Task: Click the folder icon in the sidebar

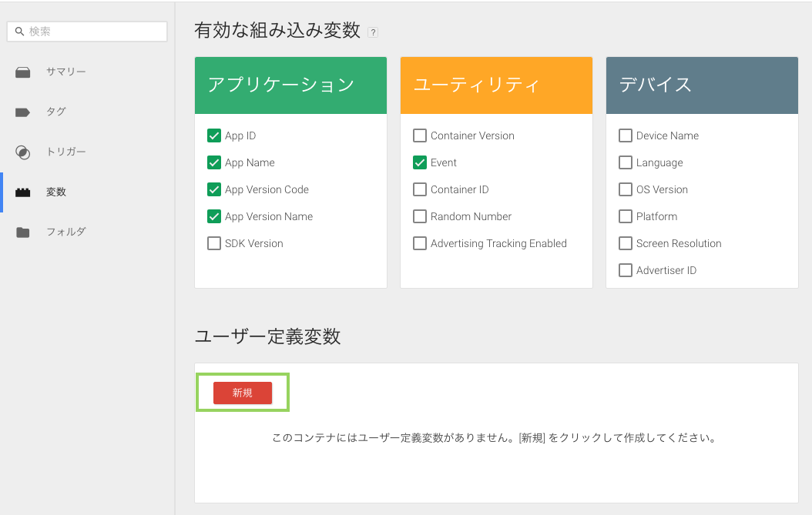Action: point(23,232)
